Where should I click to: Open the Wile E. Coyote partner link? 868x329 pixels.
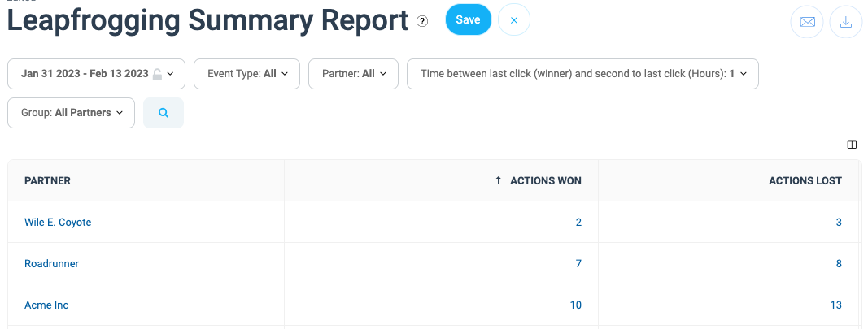point(58,223)
